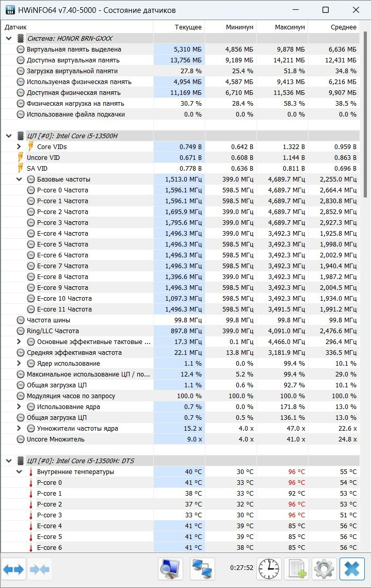Select the Максимальное использование ЦП row
Viewport: 371px width, 588px height.
[x=180, y=374]
